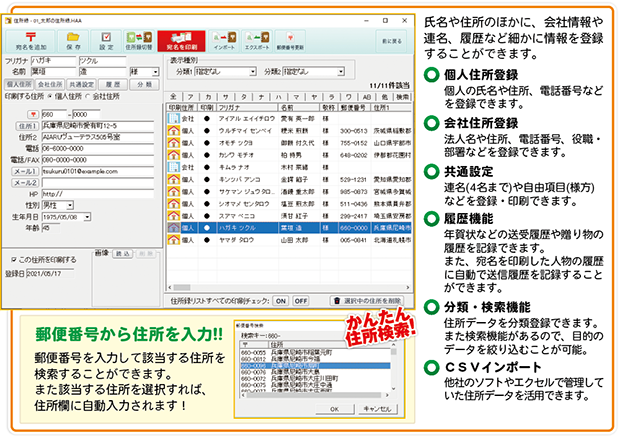Click the 保存 folder icon

coord(73,41)
